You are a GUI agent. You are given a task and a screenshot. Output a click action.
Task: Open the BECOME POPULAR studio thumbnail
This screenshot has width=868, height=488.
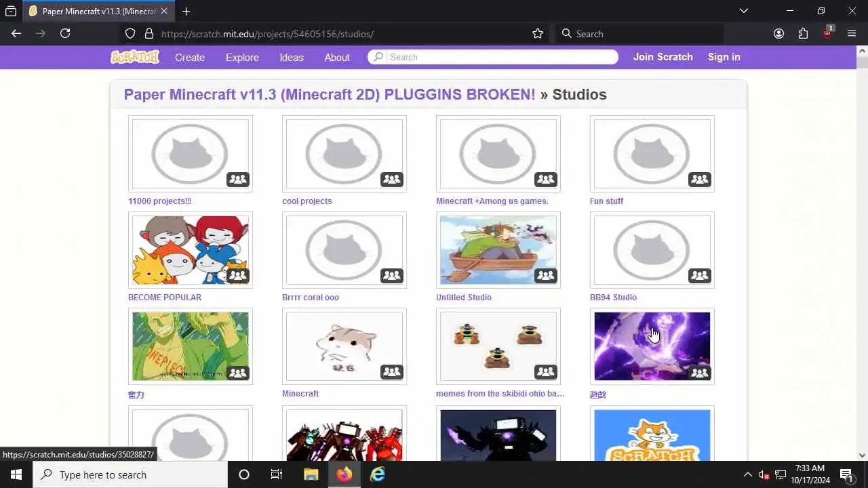[191, 250]
